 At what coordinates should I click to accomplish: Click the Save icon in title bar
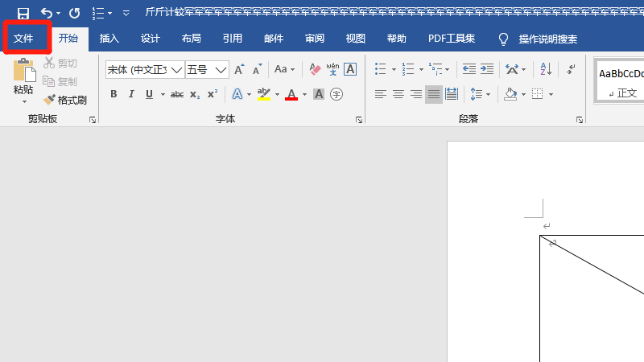pos(23,13)
